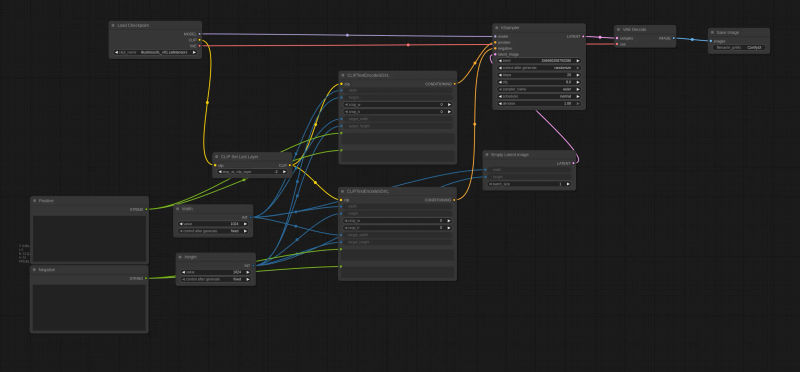
Task: Increase batch_size in Empty Latent Image
Action: [568, 184]
